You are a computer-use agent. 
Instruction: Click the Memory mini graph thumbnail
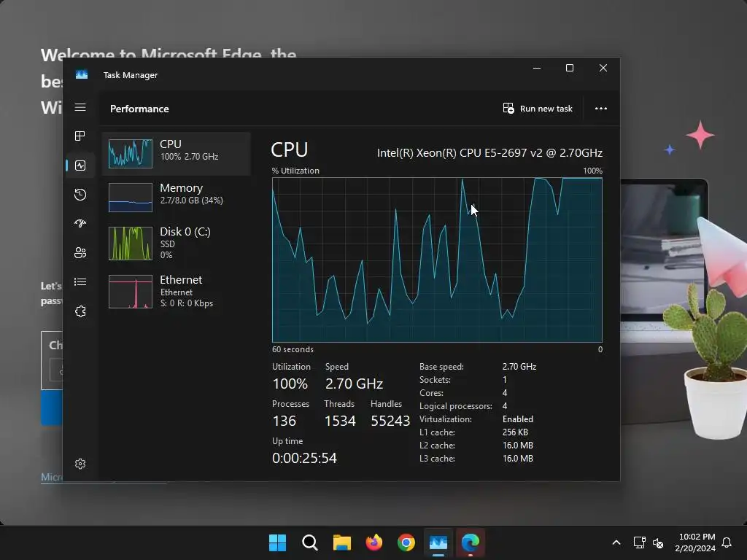(x=130, y=197)
